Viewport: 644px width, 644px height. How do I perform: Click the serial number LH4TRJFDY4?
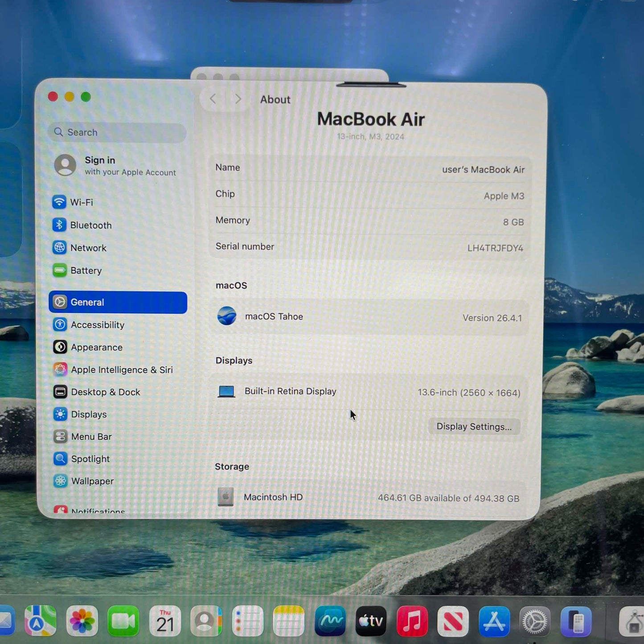pos(495,248)
